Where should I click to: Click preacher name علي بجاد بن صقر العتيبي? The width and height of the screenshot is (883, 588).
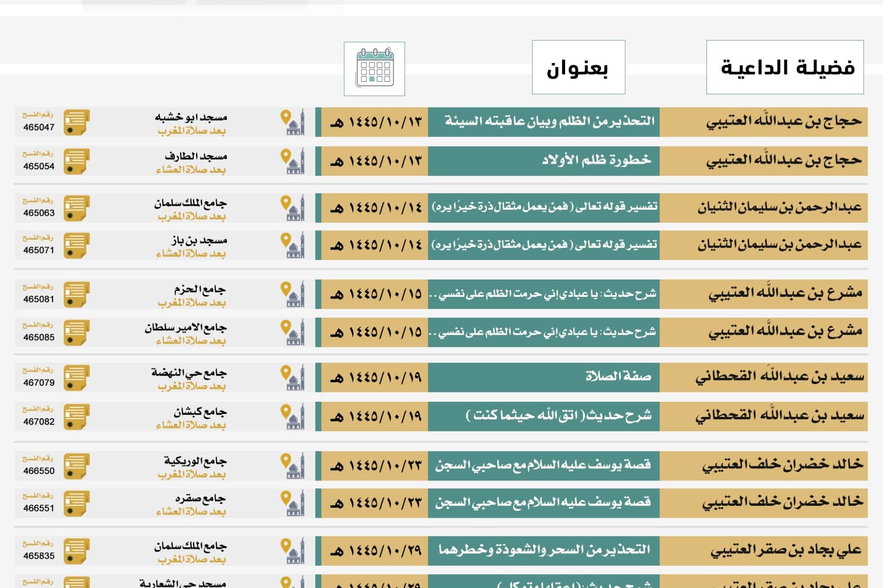coord(786,550)
